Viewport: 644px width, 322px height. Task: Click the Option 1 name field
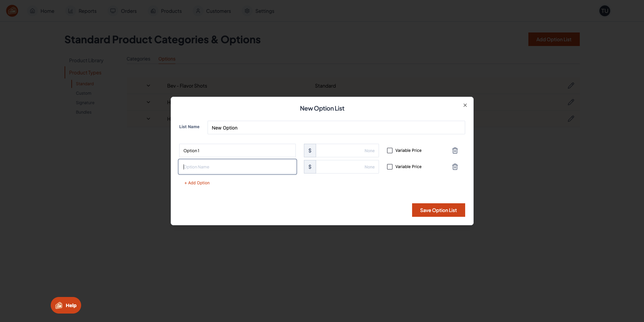coord(237,151)
